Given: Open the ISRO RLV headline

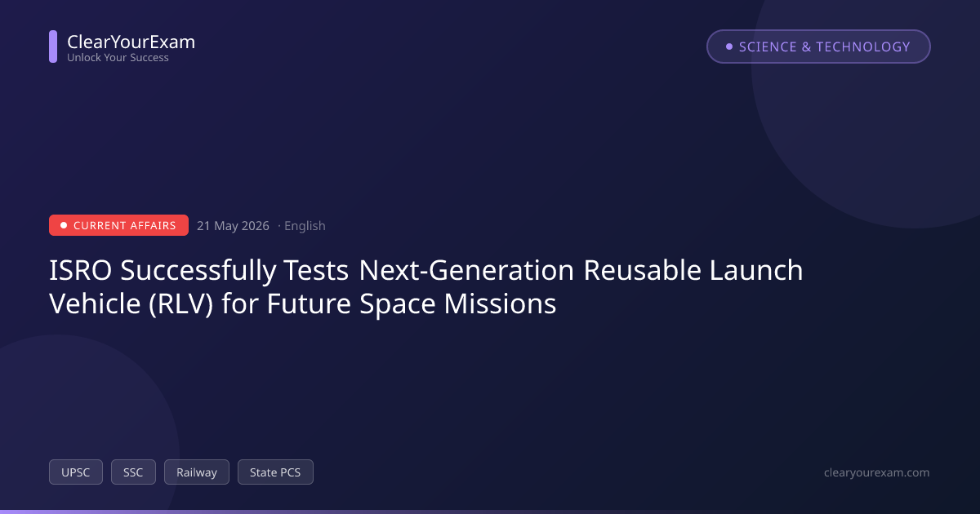Looking at the screenshot, I should tap(426, 286).
